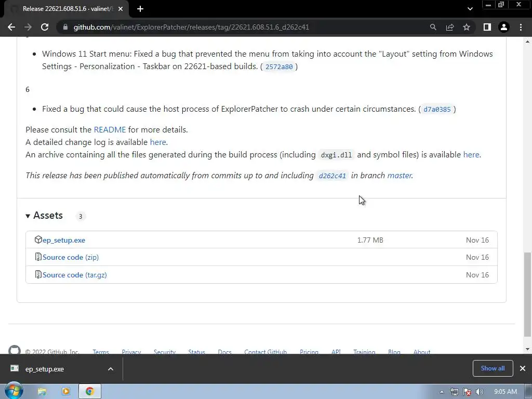Click the 1.77 MB file size
Viewport: 532px width, 399px height.
tap(370, 240)
